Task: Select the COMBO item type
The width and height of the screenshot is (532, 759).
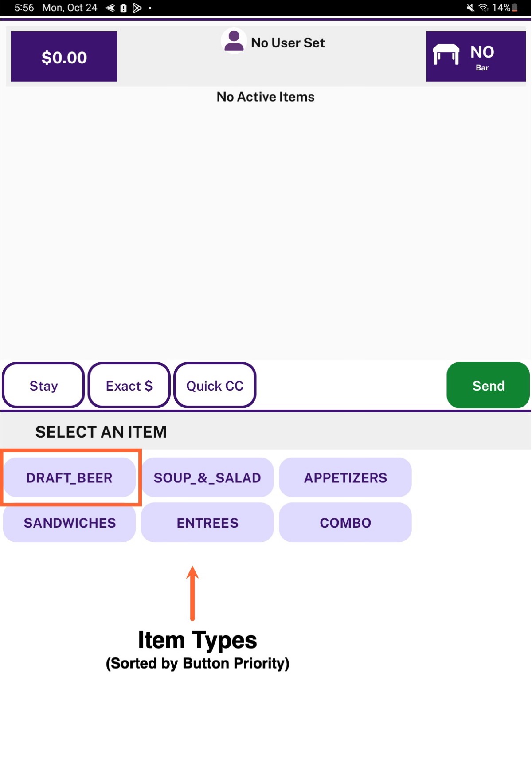Action: click(345, 522)
